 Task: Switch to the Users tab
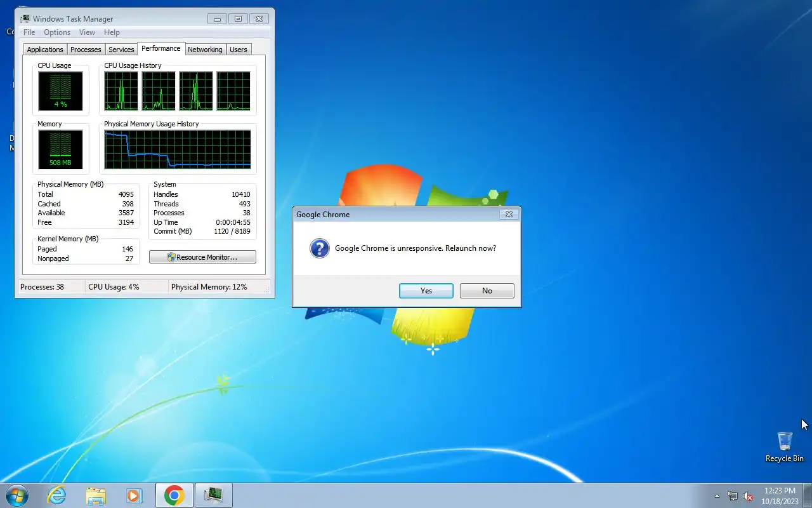pos(239,50)
